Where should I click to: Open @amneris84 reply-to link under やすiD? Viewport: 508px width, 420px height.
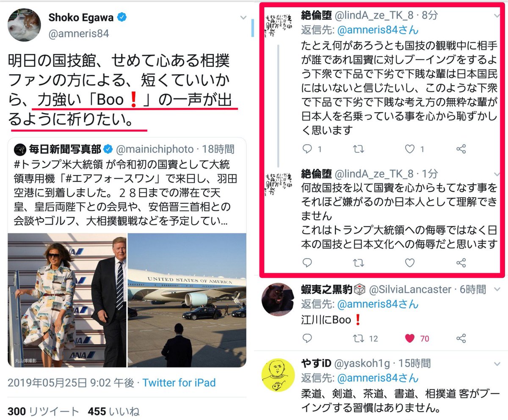(x=359, y=378)
